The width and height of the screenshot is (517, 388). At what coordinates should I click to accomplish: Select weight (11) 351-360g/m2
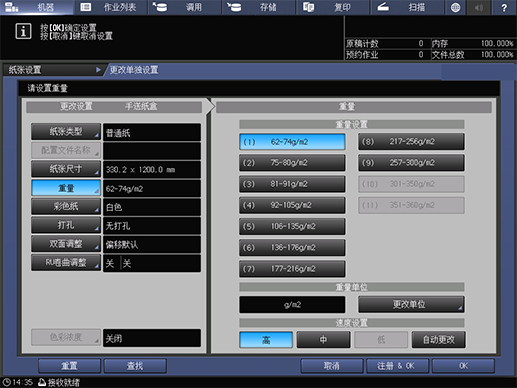coord(411,205)
